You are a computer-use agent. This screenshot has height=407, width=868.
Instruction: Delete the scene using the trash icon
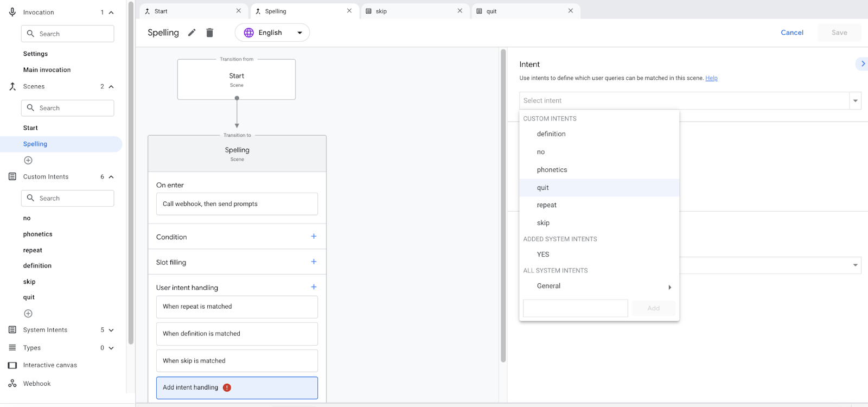tap(209, 33)
